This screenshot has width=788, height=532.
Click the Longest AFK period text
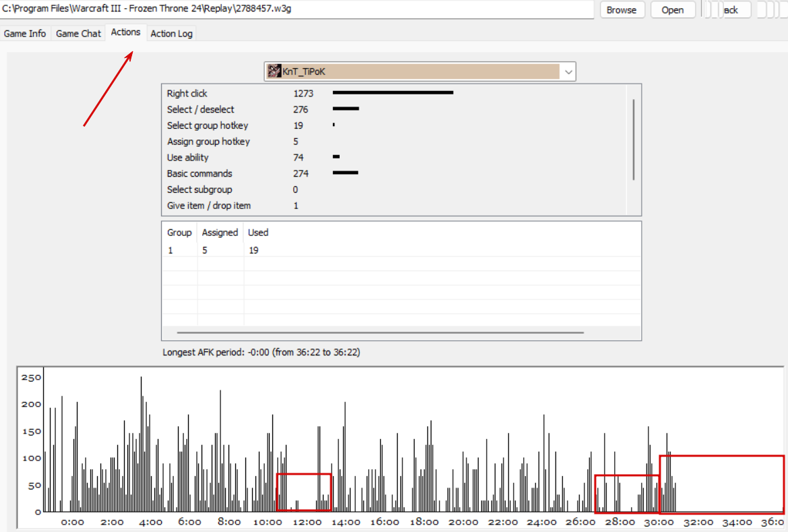[262, 352]
